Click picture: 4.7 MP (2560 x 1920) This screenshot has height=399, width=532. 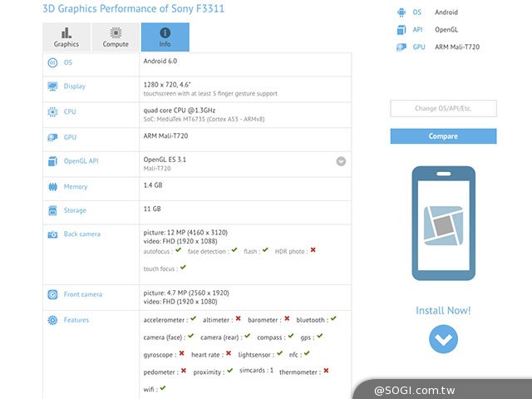click(x=186, y=293)
